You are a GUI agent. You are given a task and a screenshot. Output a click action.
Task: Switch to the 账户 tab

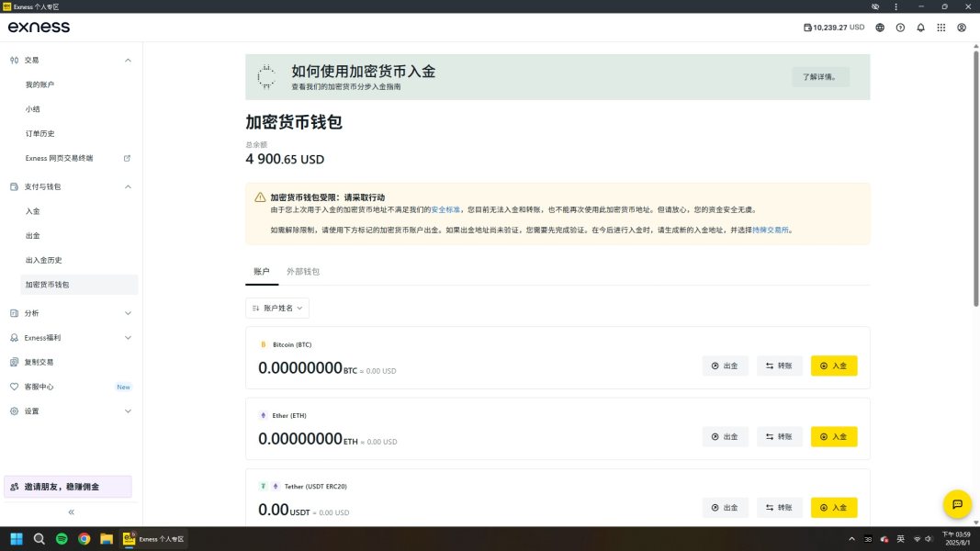coord(261,272)
